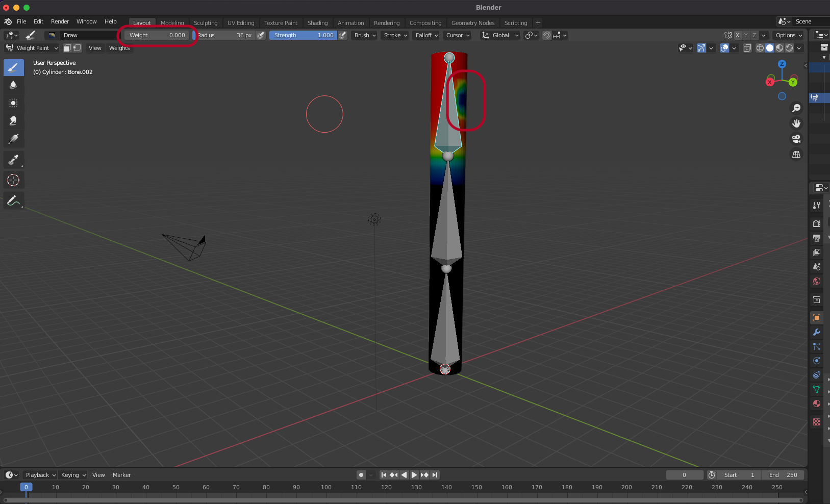Switch to solid viewport shading
The image size is (830, 504).
[x=770, y=48]
